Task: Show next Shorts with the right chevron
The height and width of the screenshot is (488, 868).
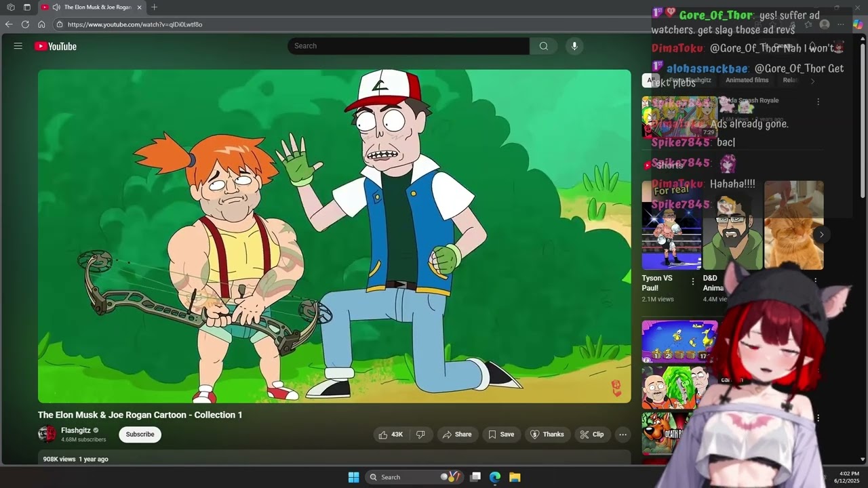Action: [x=821, y=235]
